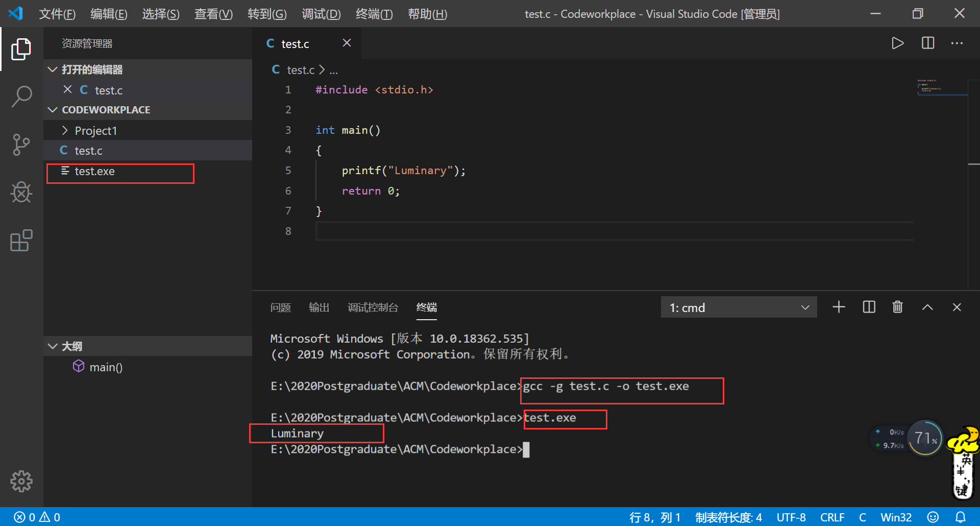
Task: Open the 帮助(H) menu
Action: tap(427, 14)
